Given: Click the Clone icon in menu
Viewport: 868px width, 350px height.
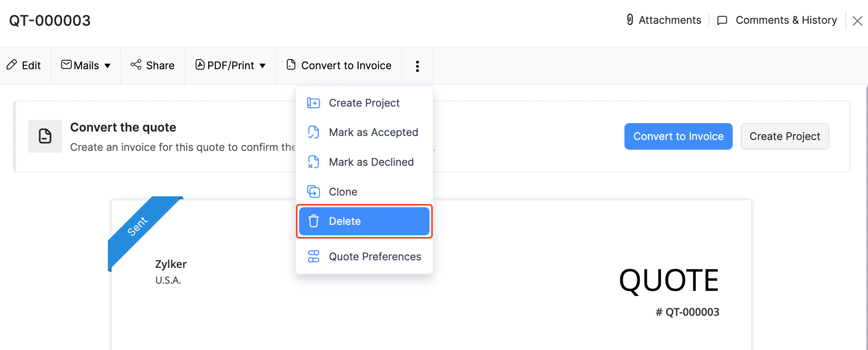Looking at the screenshot, I should point(314,191).
